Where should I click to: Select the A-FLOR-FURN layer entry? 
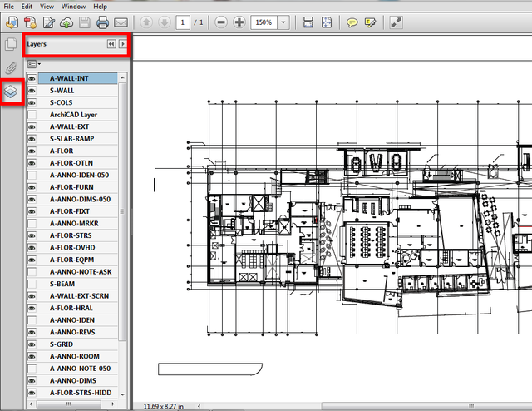(x=72, y=187)
